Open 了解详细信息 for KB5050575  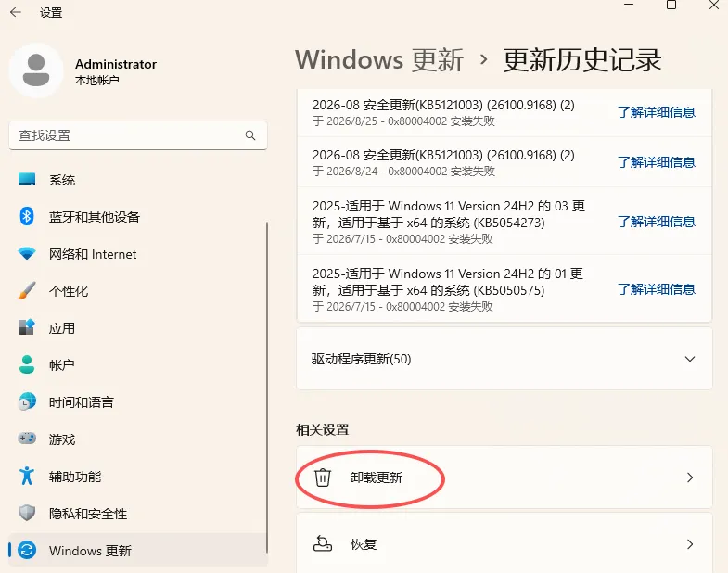656,289
